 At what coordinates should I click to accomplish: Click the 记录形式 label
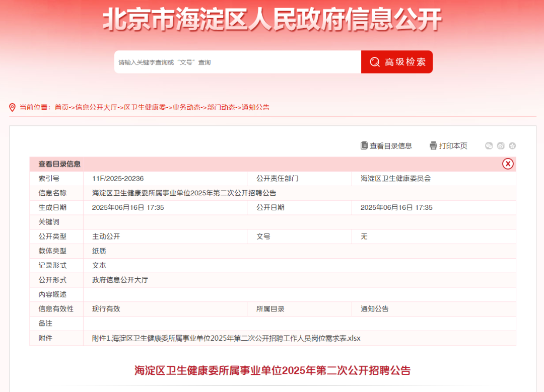[x=52, y=266]
